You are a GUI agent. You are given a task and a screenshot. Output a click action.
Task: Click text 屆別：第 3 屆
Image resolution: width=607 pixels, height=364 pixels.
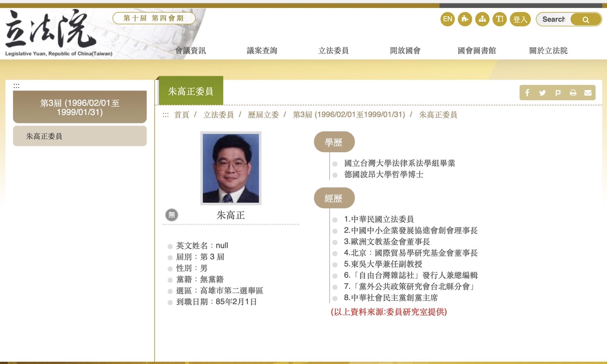point(200,257)
